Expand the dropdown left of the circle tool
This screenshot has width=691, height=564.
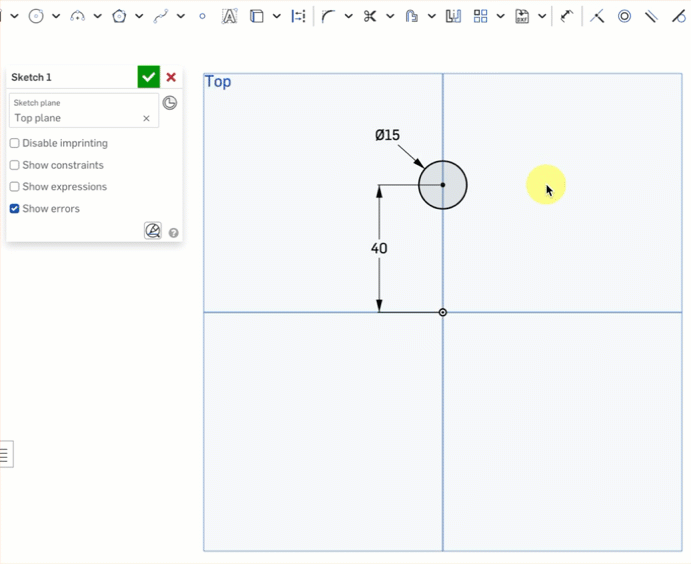tap(14, 16)
